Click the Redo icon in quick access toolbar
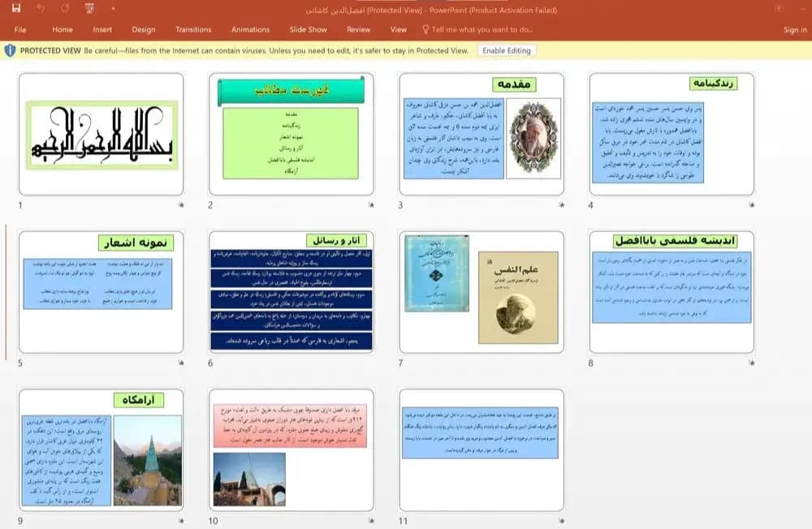The height and width of the screenshot is (529, 812). 65,8
